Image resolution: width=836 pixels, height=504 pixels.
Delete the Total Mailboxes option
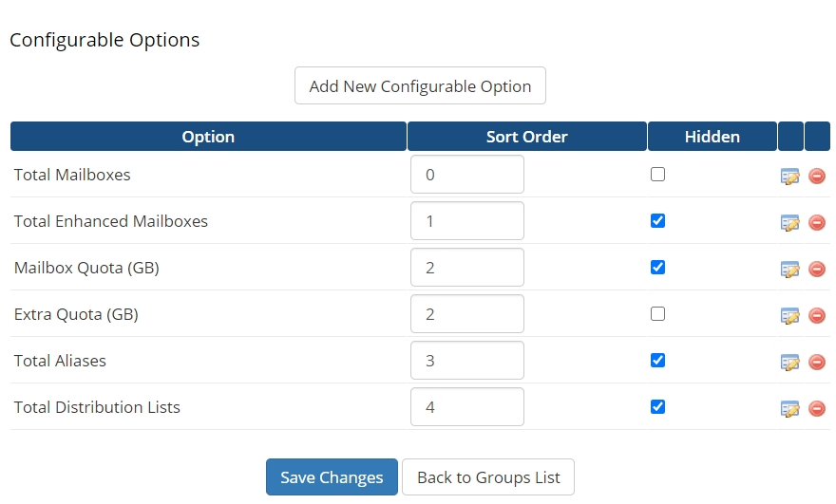tap(817, 176)
